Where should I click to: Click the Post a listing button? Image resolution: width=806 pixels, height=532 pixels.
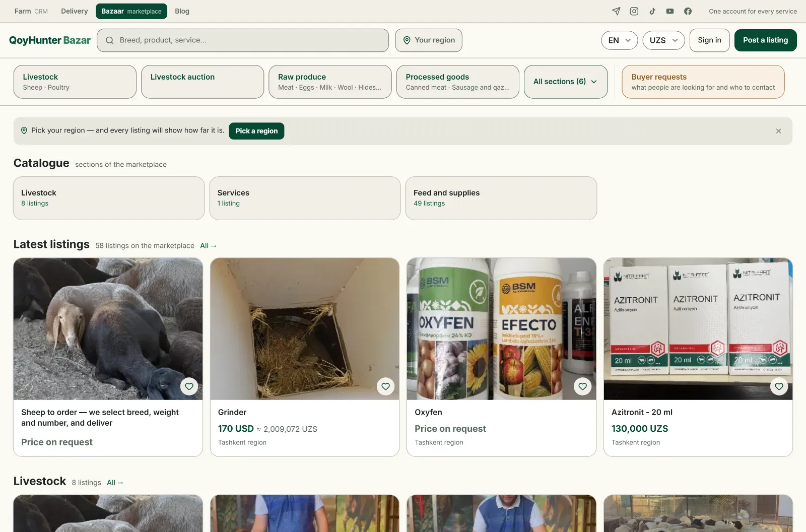click(x=766, y=40)
